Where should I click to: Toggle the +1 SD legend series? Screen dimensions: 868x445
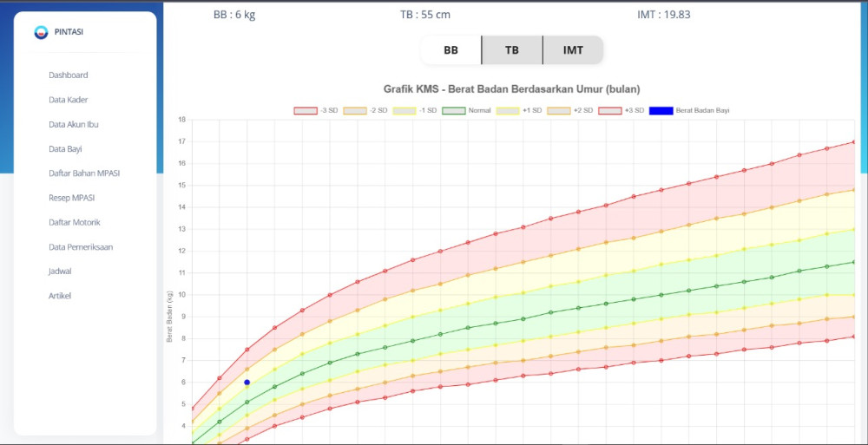point(519,111)
